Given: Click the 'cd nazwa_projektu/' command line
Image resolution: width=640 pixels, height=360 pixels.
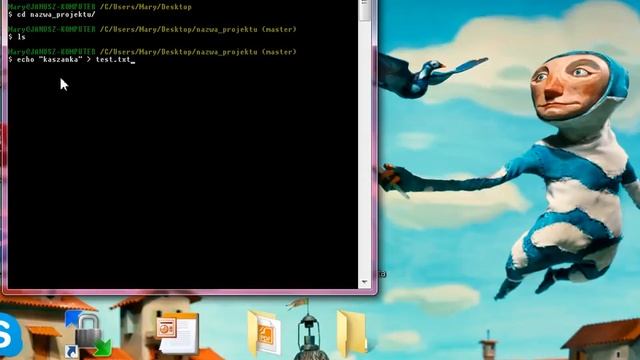Looking at the screenshot, I should click(52, 14).
